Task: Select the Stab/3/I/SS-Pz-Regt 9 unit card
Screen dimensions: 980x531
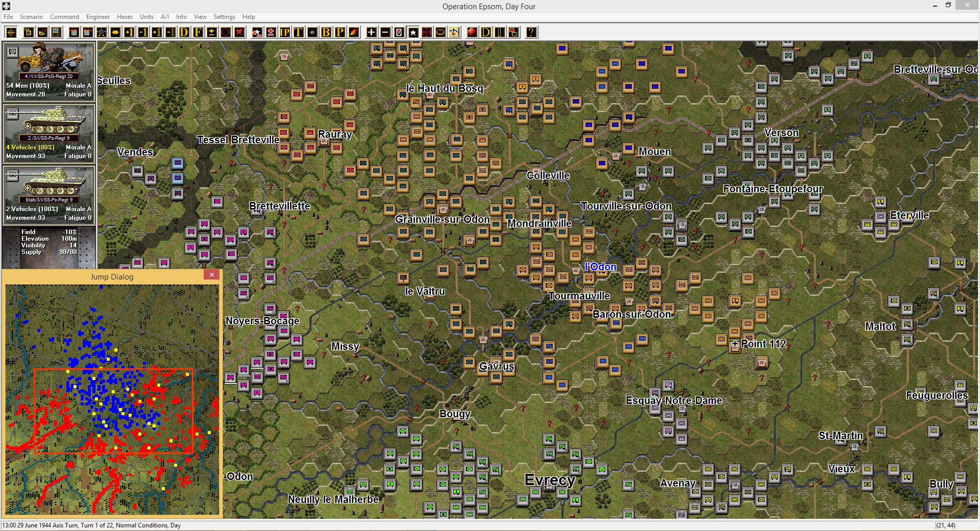Action: tap(49, 195)
